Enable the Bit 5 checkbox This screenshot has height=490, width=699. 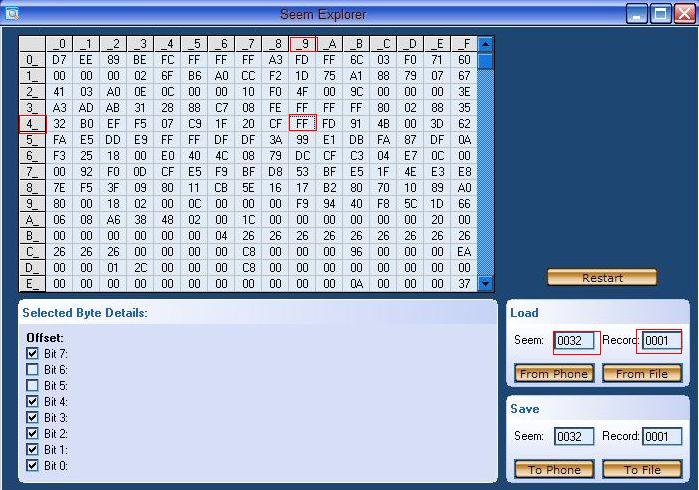[x=32, y=385]
